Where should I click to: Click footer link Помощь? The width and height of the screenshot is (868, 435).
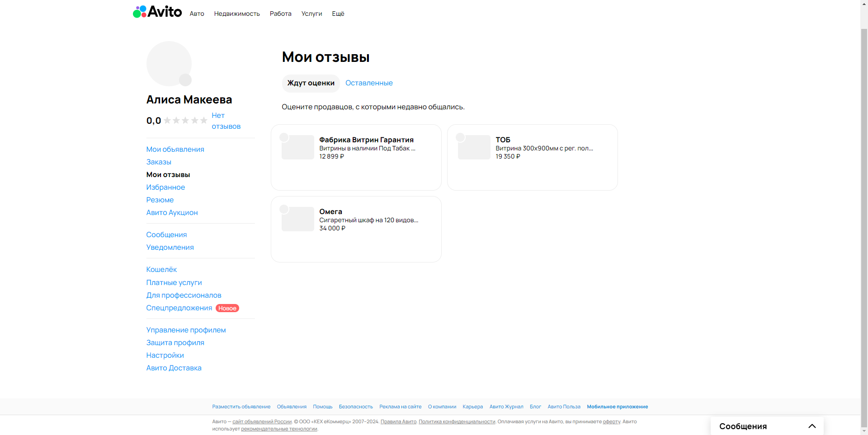(x=323, y=407)
